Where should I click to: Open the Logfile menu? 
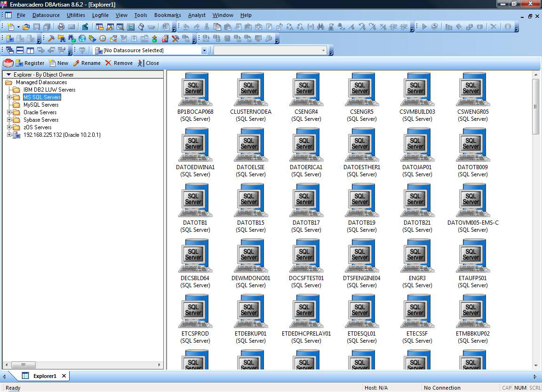pyautogui.click(x=100, y=15)
